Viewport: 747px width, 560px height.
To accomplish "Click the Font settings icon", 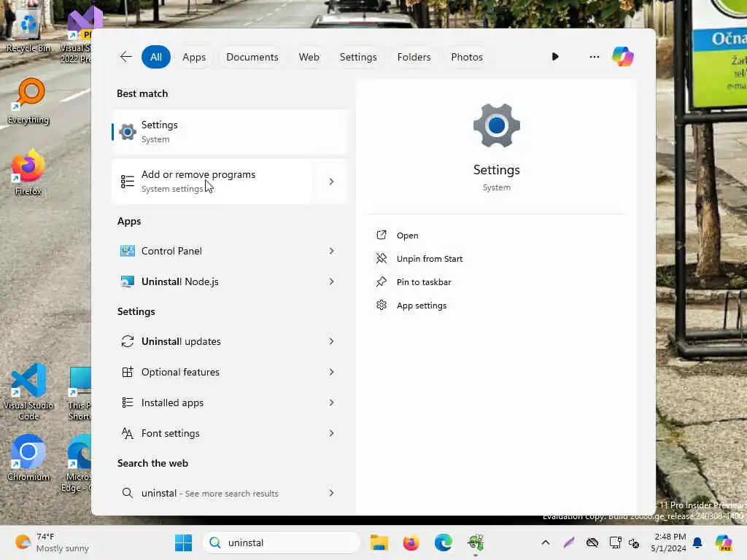I will coord(127,433).
